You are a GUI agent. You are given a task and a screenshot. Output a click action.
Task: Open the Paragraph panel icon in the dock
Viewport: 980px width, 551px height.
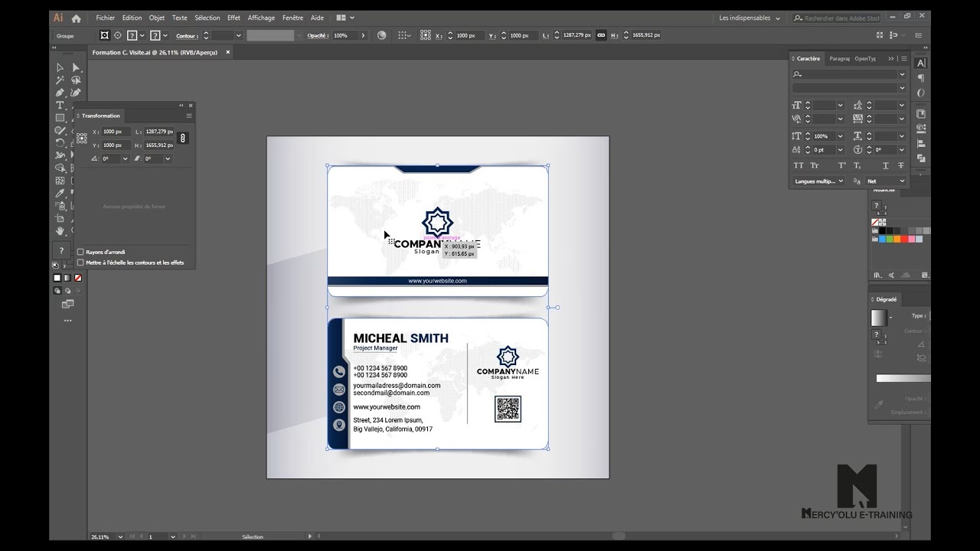[921, 78]
